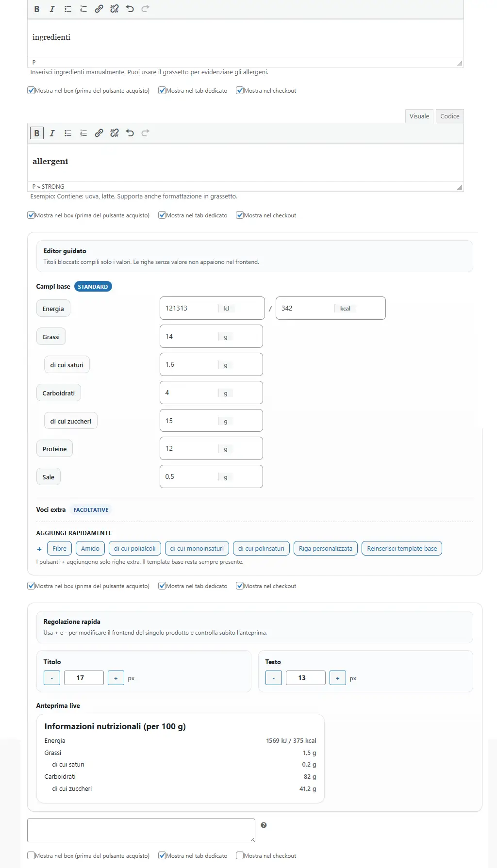Click 'Reinserisci template base' button
The width and height of the screenshot is (497, 868).
tap(401, 549)
